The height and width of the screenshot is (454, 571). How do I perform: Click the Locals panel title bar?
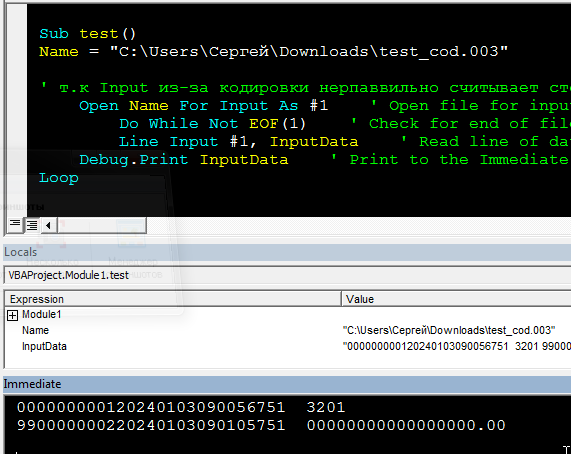click(x=287, y=252)
